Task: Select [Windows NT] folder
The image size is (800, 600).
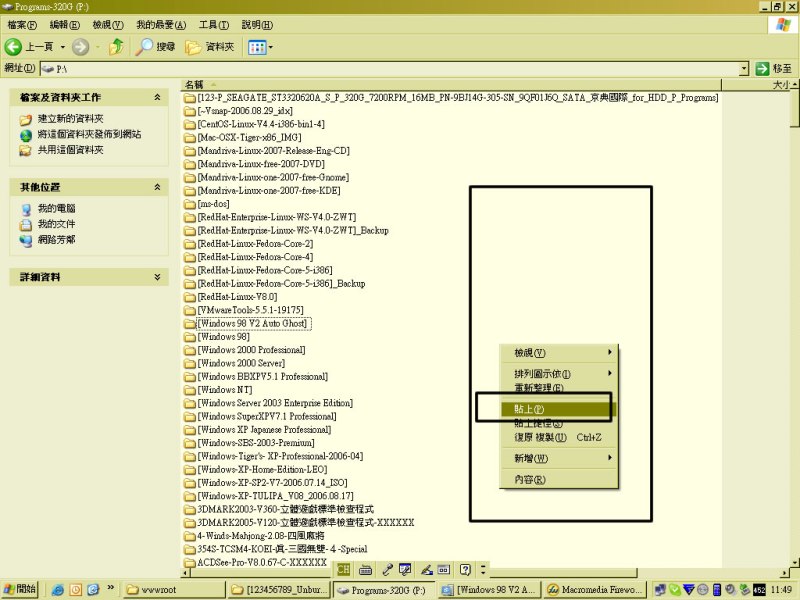Action: tap(224, 390)
